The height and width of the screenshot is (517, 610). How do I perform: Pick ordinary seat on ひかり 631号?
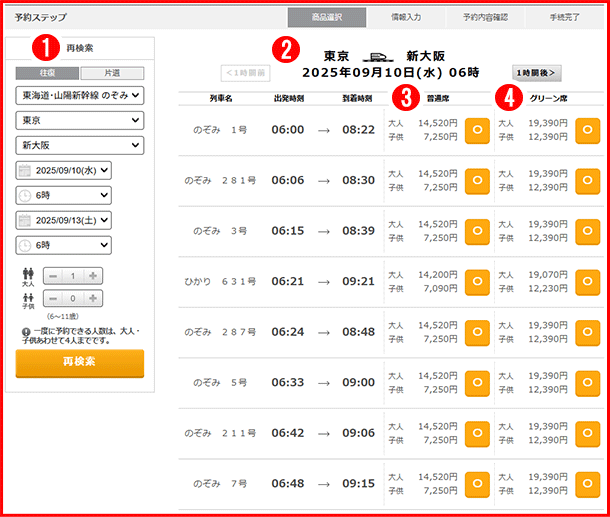point(477,282)
